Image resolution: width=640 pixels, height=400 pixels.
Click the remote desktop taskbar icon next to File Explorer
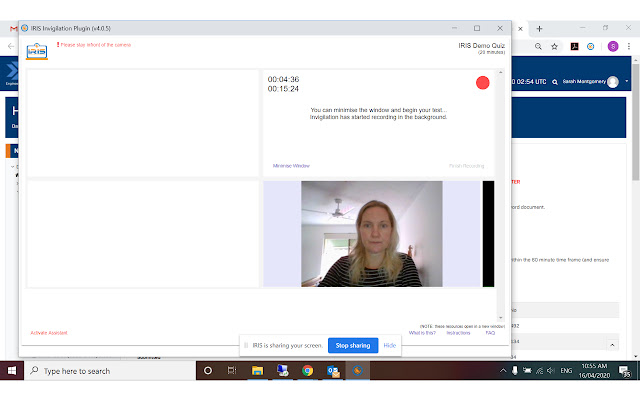(282, 371)
